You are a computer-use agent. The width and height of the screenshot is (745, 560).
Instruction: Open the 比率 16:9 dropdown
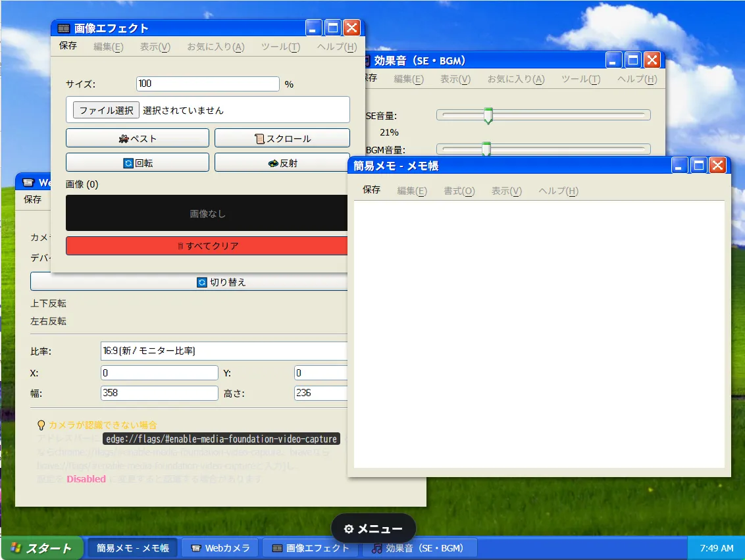click(224, 351)
